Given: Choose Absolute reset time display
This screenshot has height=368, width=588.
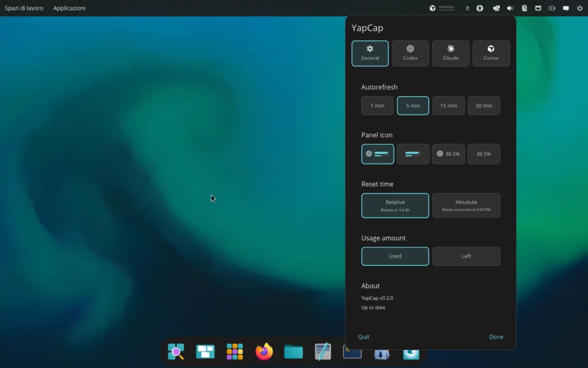Looking at the screenshot, I should click(x=466, y=205).
